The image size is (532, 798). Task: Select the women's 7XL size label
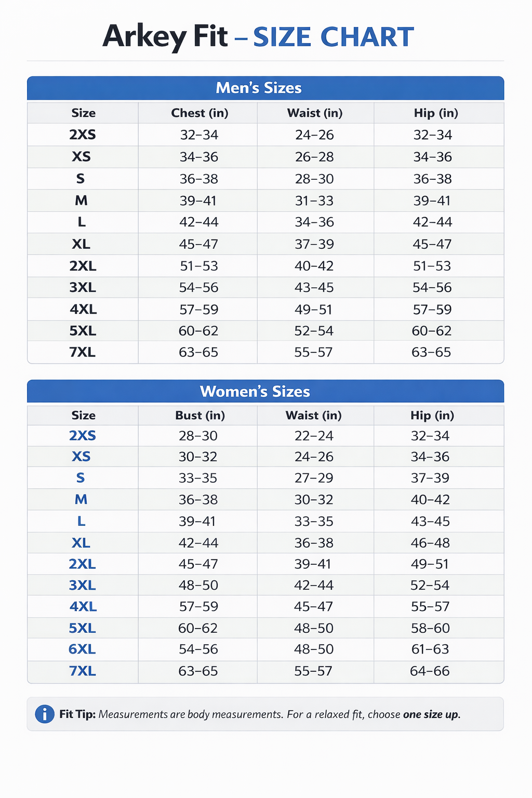click(x=83, y=671)
